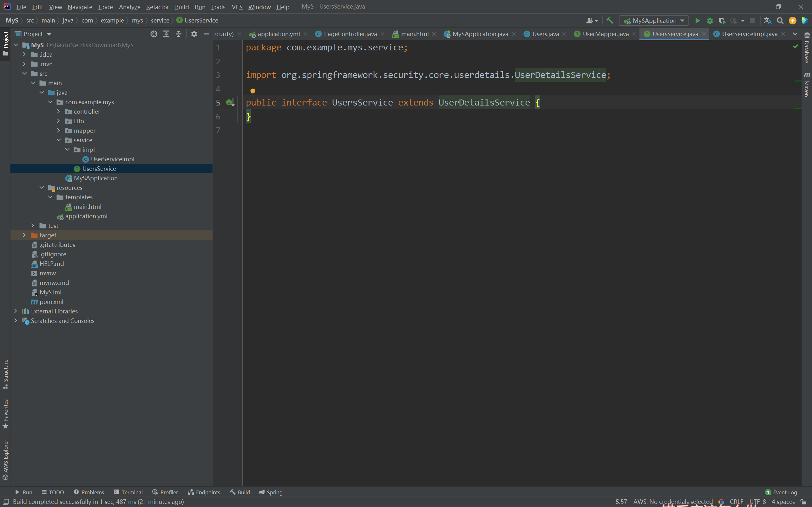Open Search Everywhere magnifier icon
This screenshot has height=507, width=812.
pyautogui.click(x=780, y=21)
